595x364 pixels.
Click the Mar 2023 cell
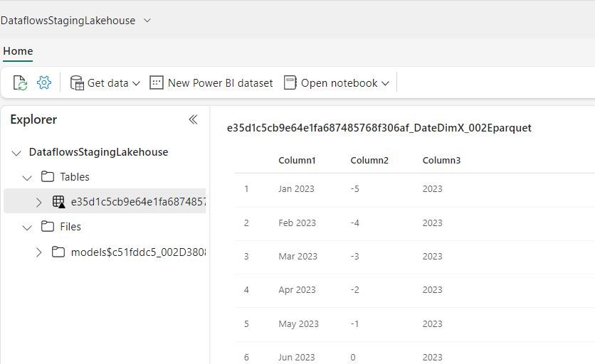(298, 257)
